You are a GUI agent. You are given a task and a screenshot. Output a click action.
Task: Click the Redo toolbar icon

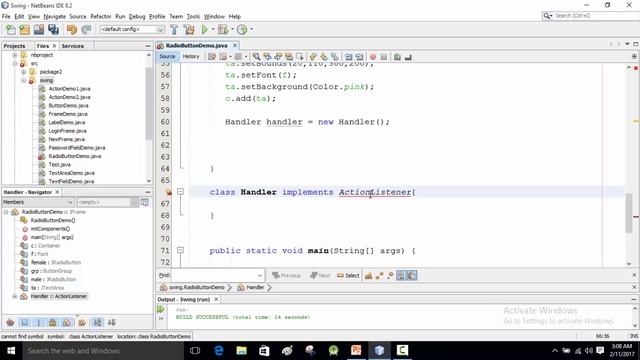click(86, 29)
